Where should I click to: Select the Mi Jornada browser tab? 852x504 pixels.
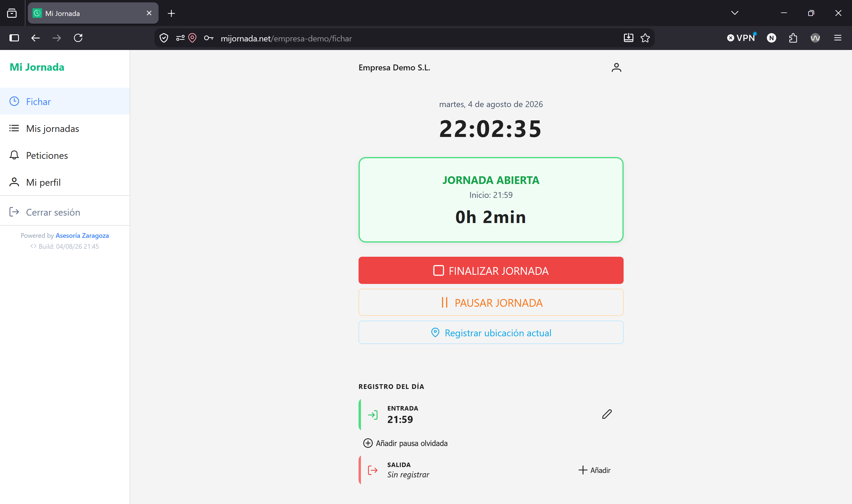click(x=93, y=13)
